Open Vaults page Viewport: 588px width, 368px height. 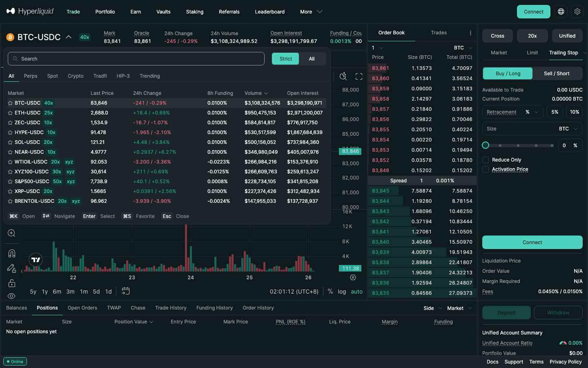(163, 12)
